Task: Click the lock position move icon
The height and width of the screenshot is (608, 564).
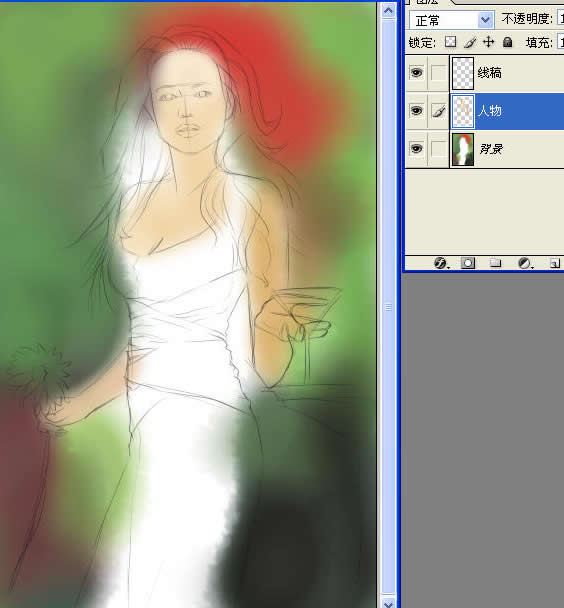Action: [x=488, y=42]
